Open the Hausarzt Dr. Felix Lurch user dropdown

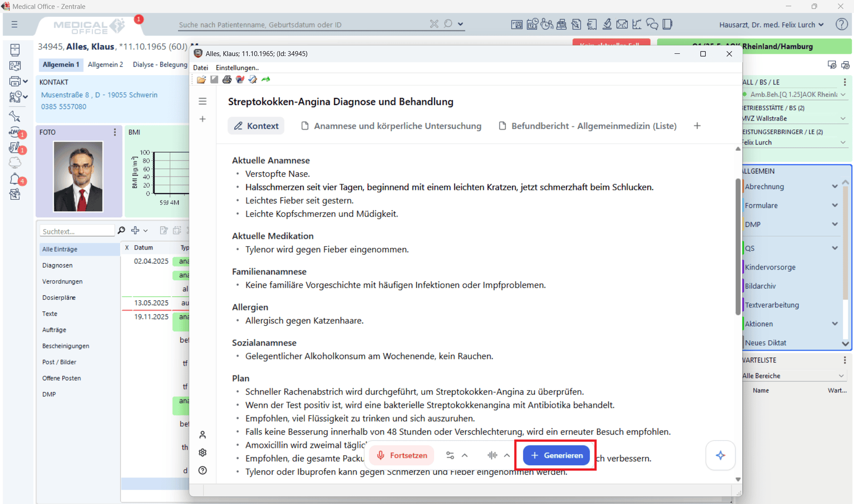771,25
